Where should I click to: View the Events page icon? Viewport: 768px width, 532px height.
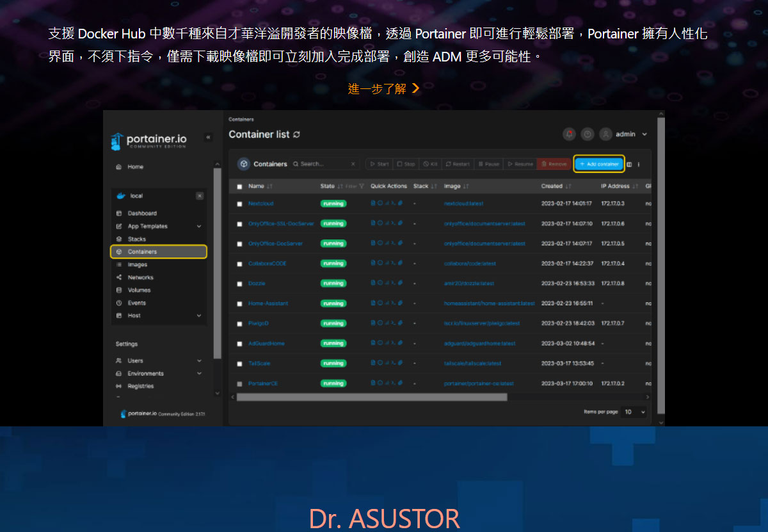pos(118,303)
